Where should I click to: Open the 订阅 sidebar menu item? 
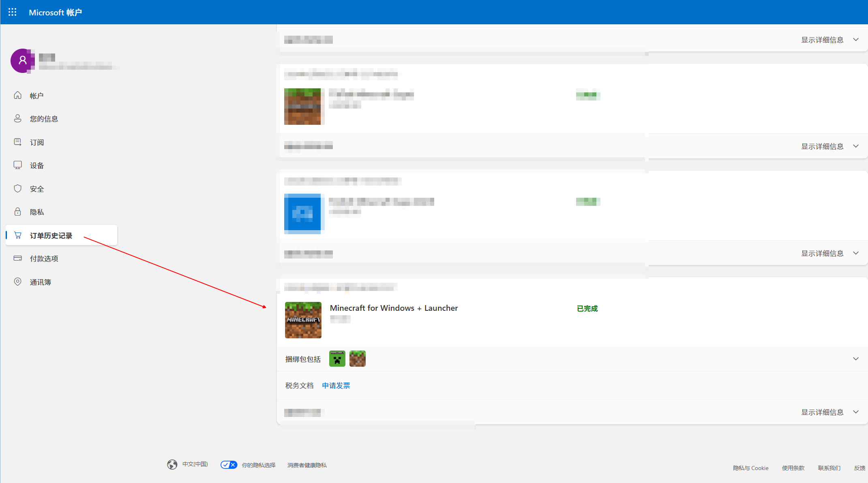click(37, 142)
